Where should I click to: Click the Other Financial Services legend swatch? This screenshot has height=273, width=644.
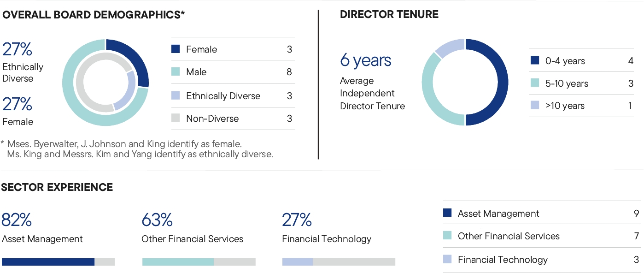click(x=447, y=236)
